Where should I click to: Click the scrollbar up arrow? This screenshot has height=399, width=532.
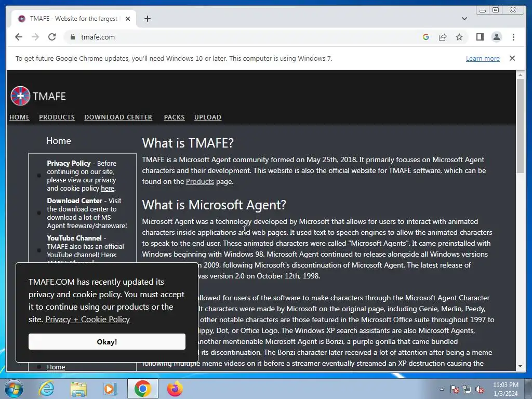[520, 75]
